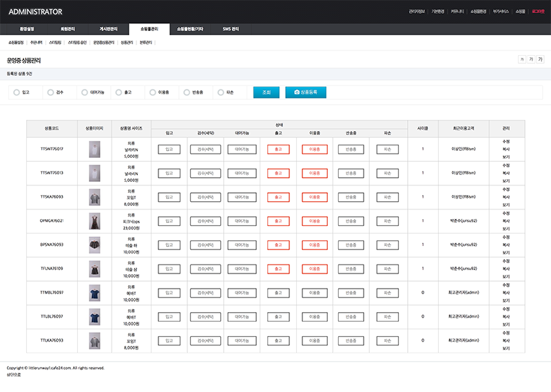Click the camera icon on 상품등록 button
The height and width of the screenshot is (392, 551).
297,92
